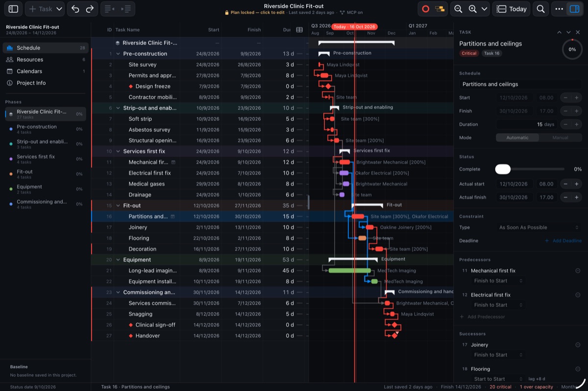This screenshot has width=588, height=391.
Task: Click the undo arrow
Action: [75, 9]
